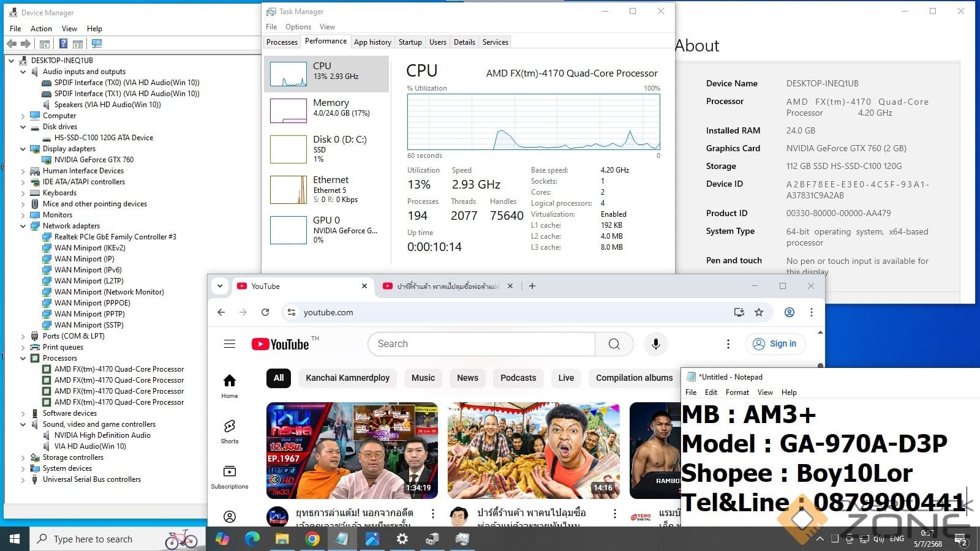Viewport: 980px width, 551px height.
Task: Click the install app icon in Chrome's address bar
Action: pos(739,312)
